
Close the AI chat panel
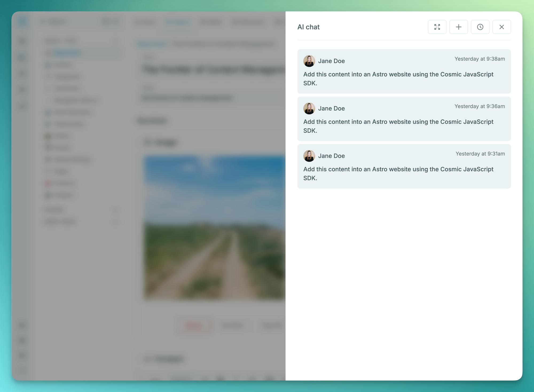click(x=501, y=27)
